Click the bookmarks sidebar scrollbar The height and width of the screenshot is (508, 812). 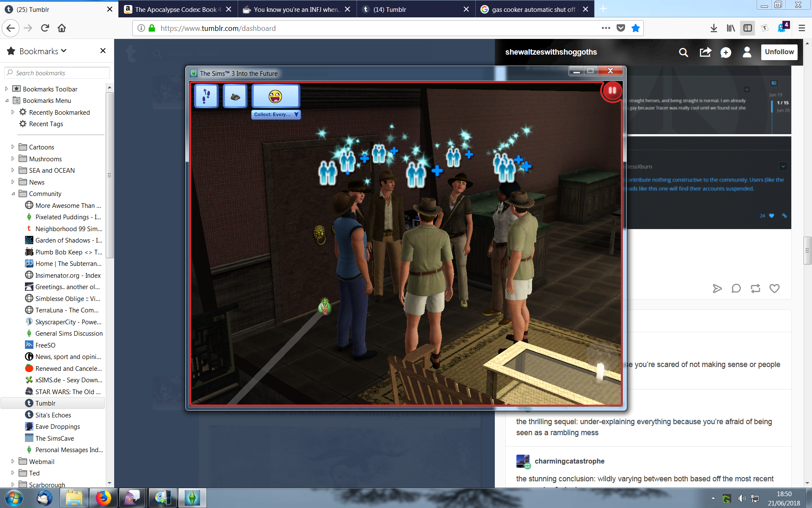pos(110,174)
